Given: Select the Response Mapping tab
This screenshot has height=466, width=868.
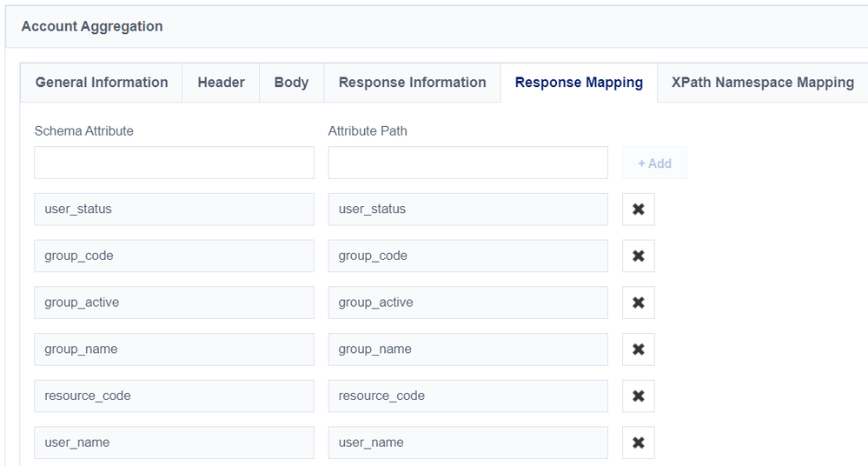Looking at the screenshot, I should click(579, 83).
